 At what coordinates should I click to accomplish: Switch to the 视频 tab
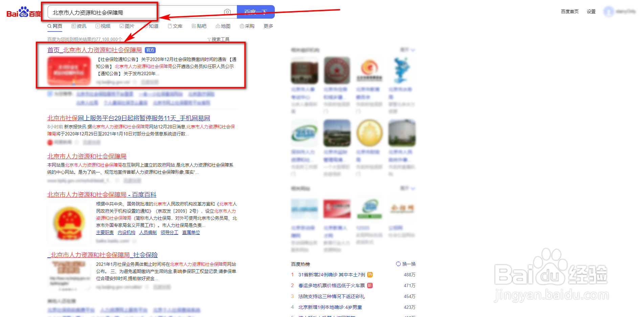103,26
